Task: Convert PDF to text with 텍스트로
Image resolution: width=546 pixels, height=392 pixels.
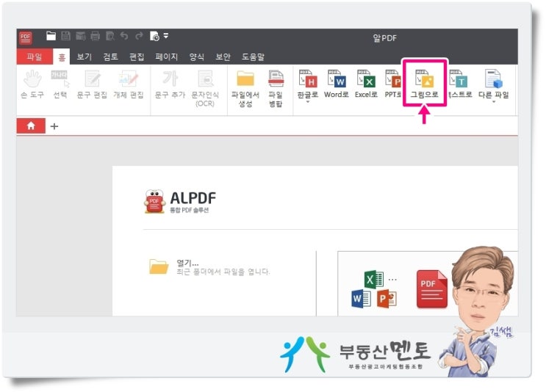Action: 459,84
